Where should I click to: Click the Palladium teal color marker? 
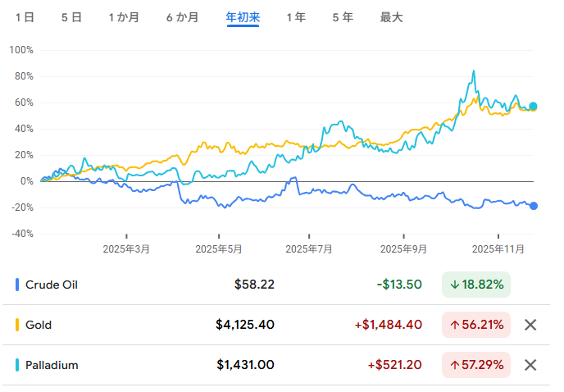(x=17, y=365)
